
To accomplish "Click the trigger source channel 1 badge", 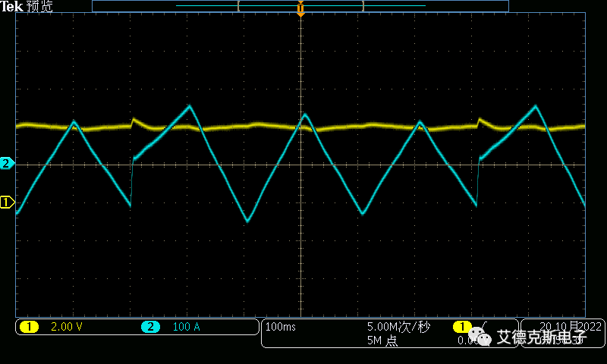I will (x=461, y=327).
